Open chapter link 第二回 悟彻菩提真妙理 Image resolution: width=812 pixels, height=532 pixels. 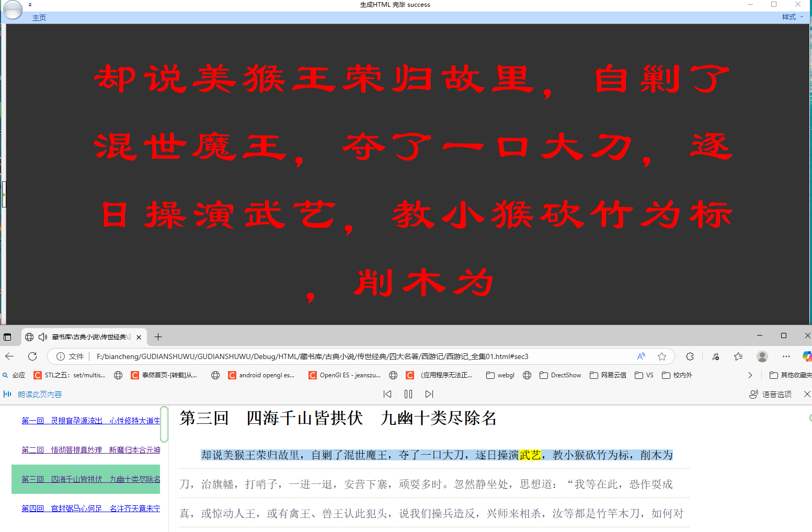[x=91, y=450]
